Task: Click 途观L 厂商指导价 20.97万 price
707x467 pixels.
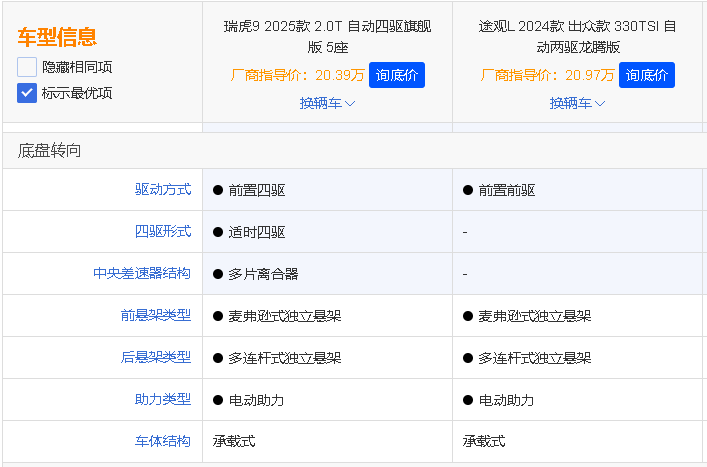Action: [x=547, y=75]
